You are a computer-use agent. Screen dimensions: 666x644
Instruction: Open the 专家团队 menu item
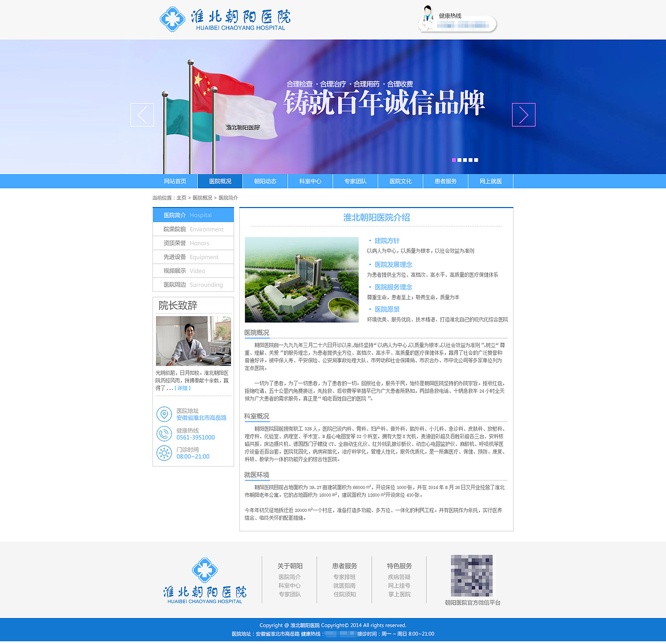(355, 181)
